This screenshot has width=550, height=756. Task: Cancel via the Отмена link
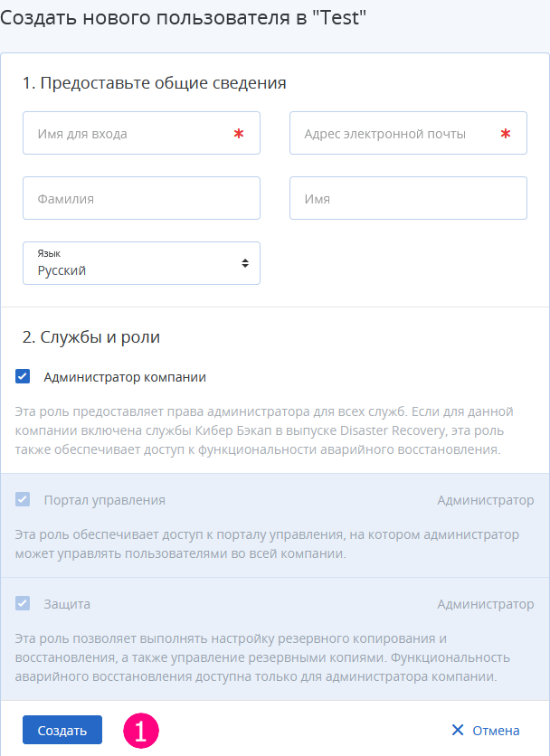[x=496, y=731]
